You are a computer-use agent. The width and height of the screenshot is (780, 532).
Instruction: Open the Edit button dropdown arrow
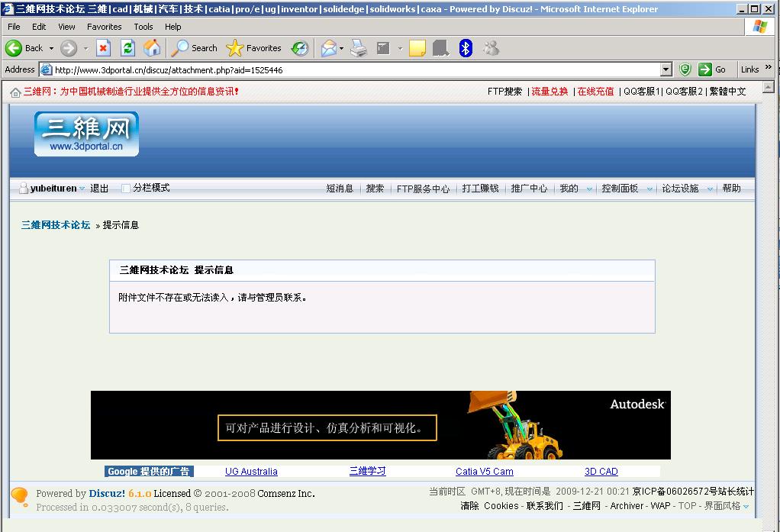[x=400, y=48]
